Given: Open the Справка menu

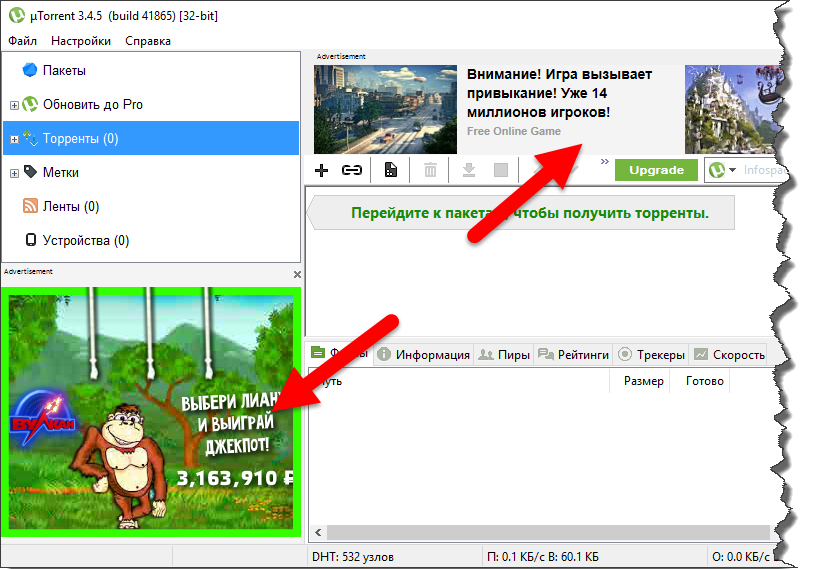Looking at the screenshot, I should 148,41.
